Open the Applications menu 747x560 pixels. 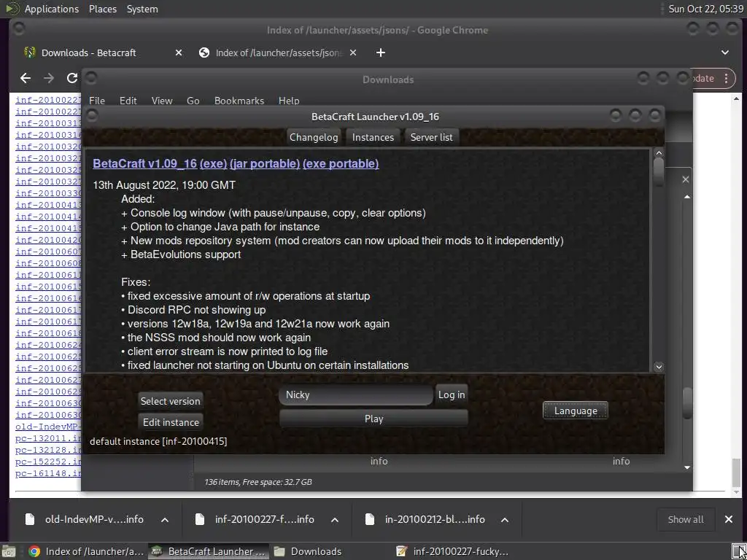tap(52, 9)
